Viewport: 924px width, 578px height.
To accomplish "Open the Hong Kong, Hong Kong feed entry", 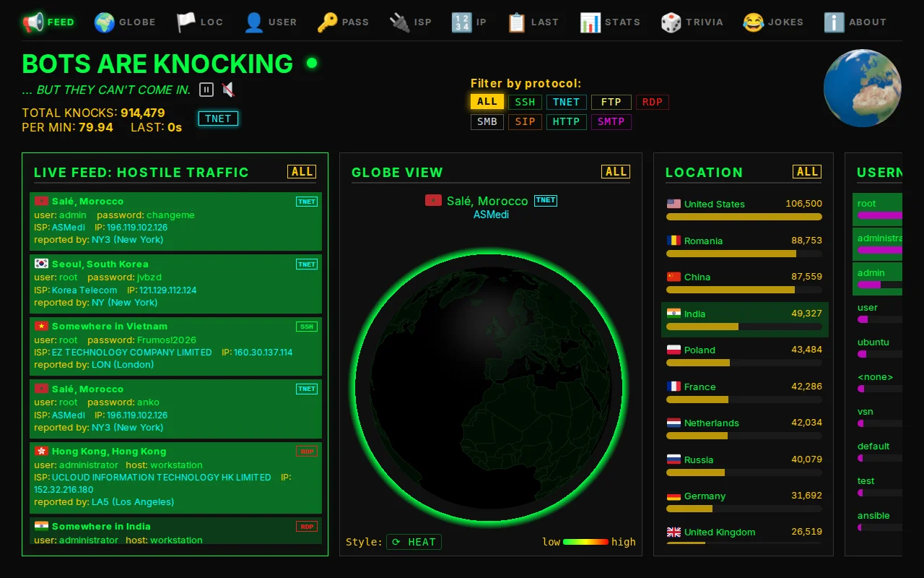I will pos(175,477).
